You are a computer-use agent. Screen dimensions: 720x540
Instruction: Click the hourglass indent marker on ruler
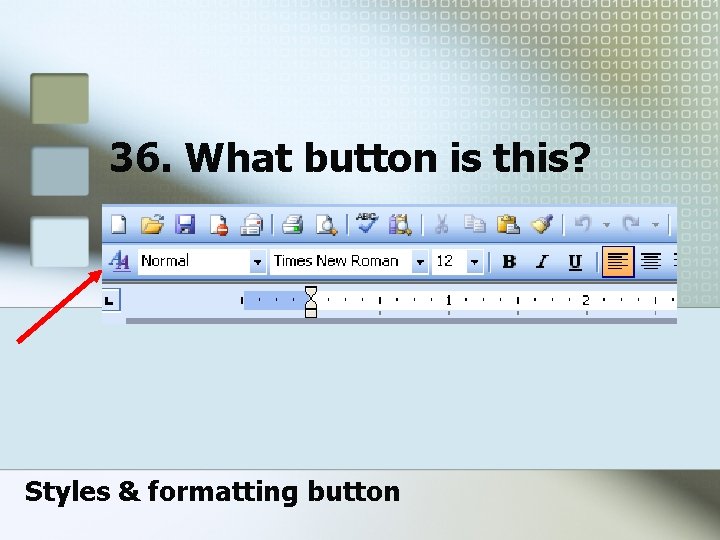[x=311, y=301]
